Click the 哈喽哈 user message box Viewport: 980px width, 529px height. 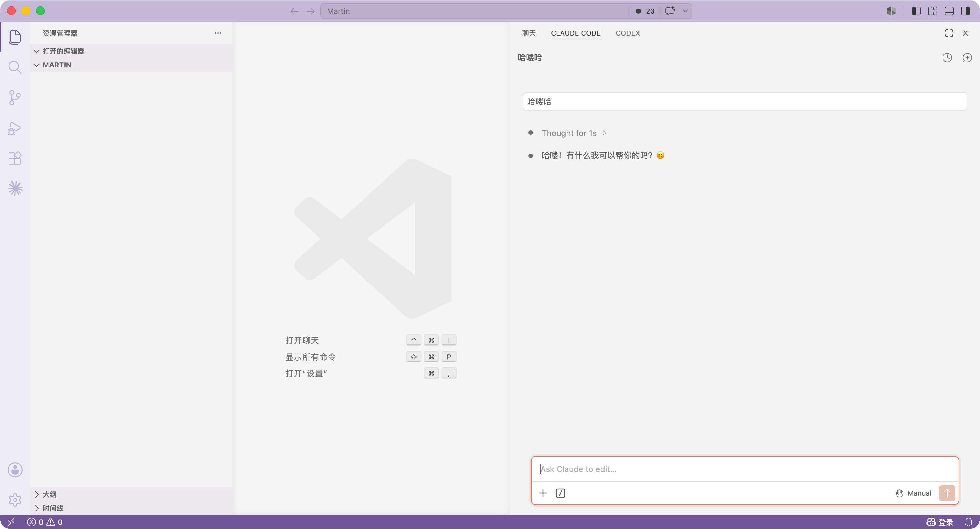click(744, 101)
